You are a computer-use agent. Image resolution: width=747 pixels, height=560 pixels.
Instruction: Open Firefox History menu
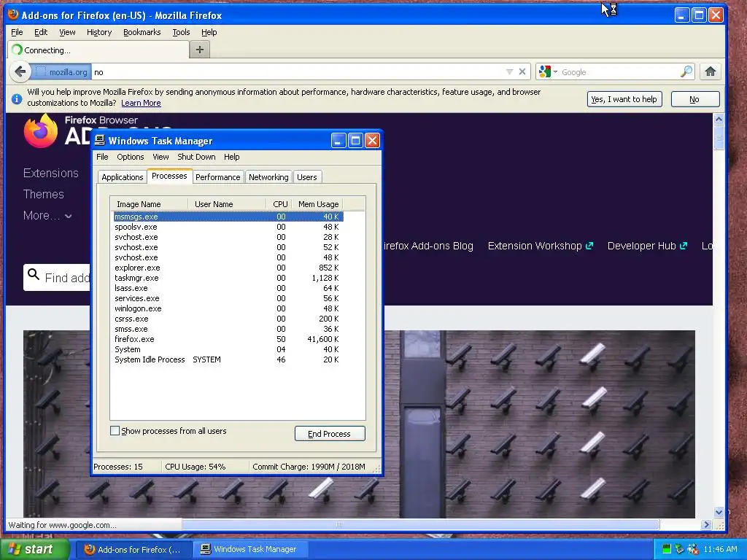pyautogui.click(x=99, y=32)
